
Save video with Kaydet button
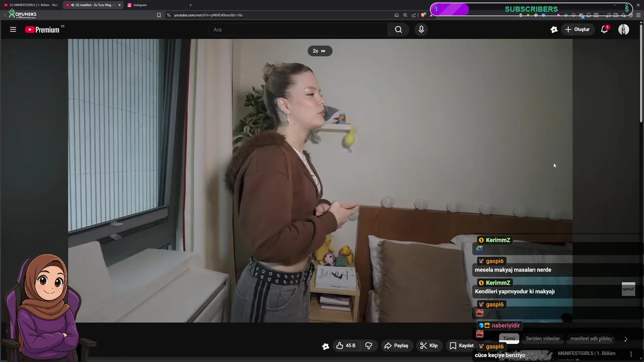[461, 346]
